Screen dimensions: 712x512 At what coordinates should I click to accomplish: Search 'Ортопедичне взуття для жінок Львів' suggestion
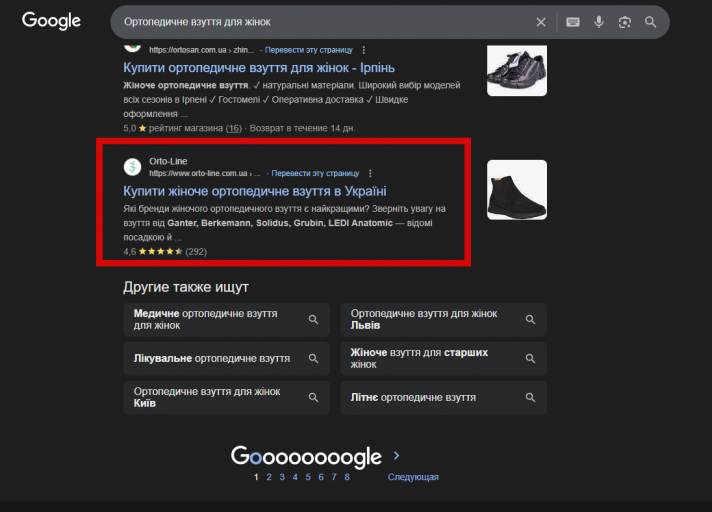point(444,320)
